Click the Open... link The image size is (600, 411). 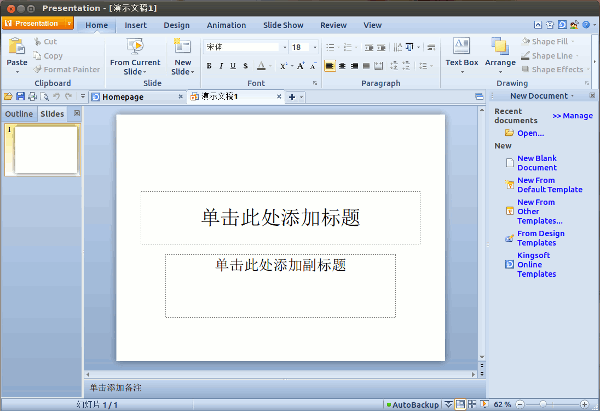530,133
